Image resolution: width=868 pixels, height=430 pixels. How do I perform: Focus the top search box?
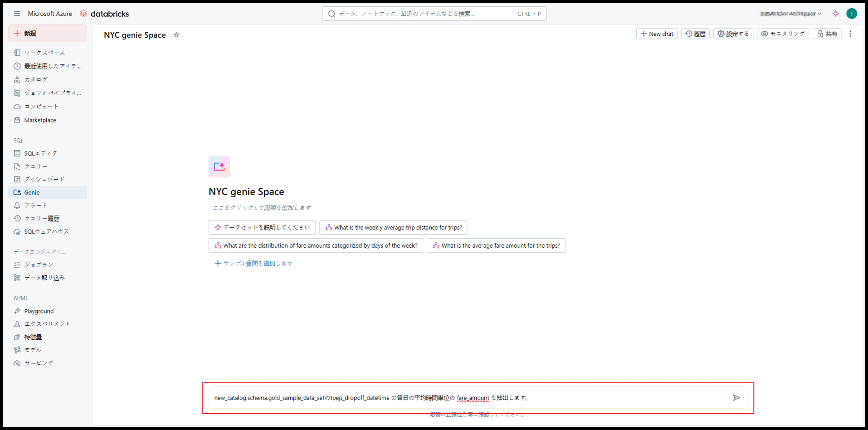coord(434,14)
